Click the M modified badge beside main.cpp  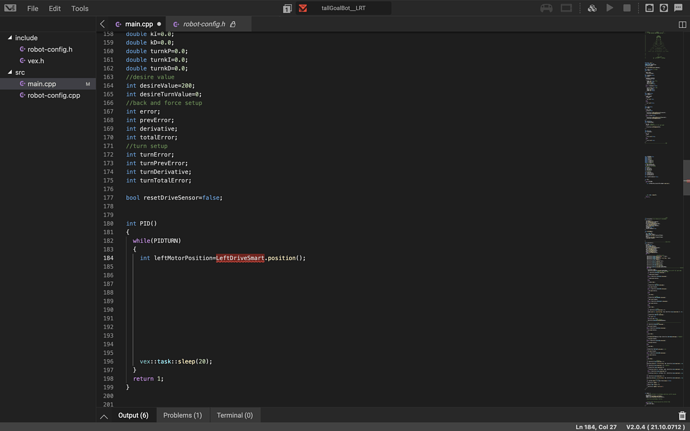[88, 84]
